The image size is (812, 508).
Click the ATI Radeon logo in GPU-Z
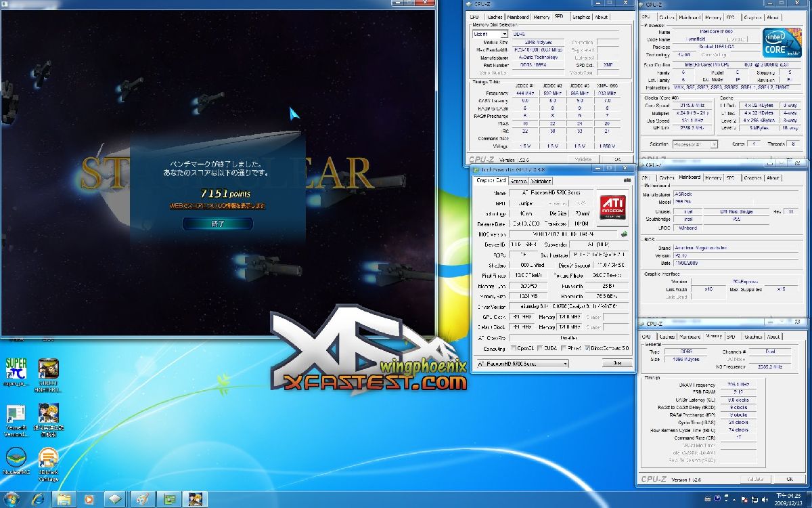pyautogui.click(x=614, y=209)
